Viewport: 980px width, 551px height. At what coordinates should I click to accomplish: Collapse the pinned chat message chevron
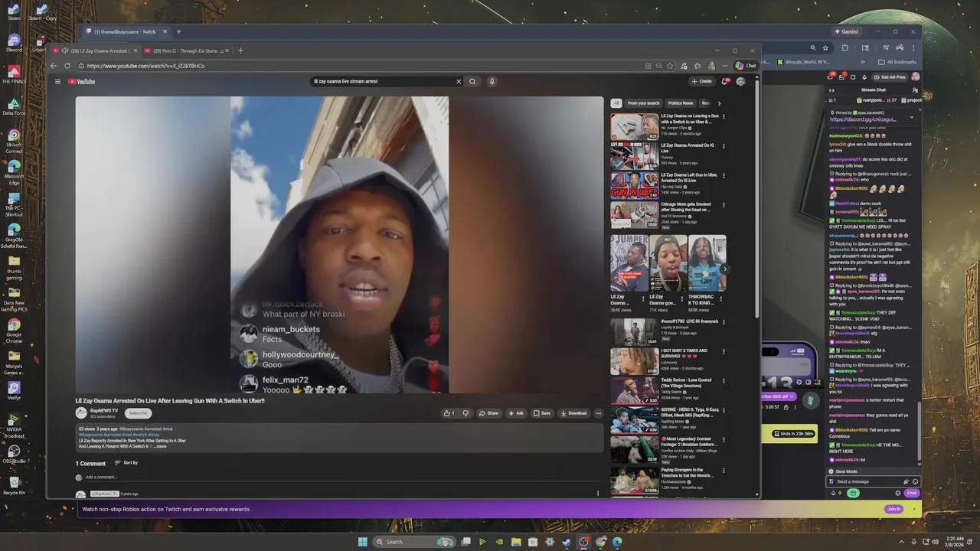911,118
